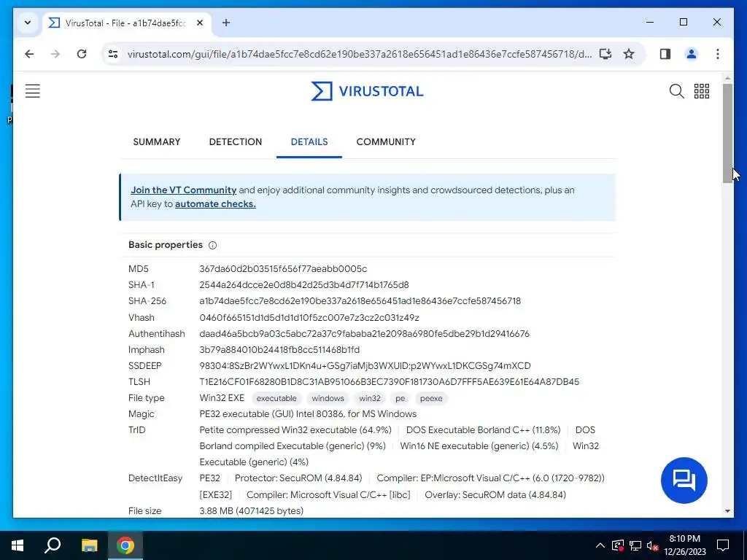Open the network tray icon
Viewport: 747px width, 560px height.
[635, 545]
